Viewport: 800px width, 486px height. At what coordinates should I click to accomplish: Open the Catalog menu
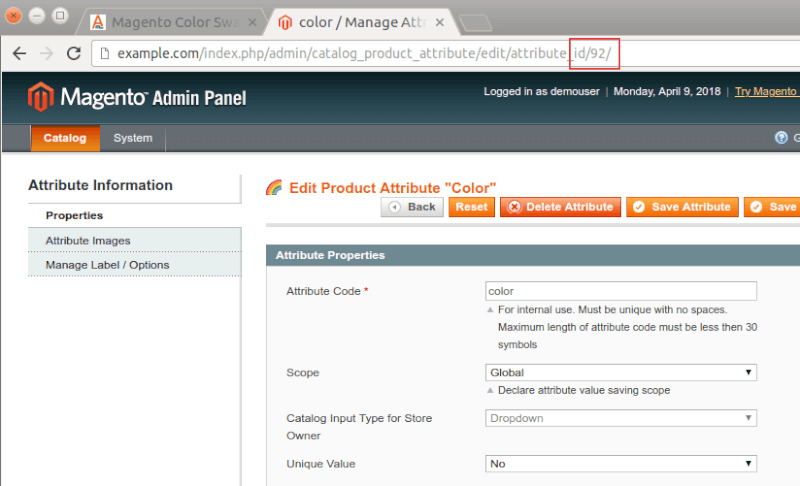[x=65, y=138]
